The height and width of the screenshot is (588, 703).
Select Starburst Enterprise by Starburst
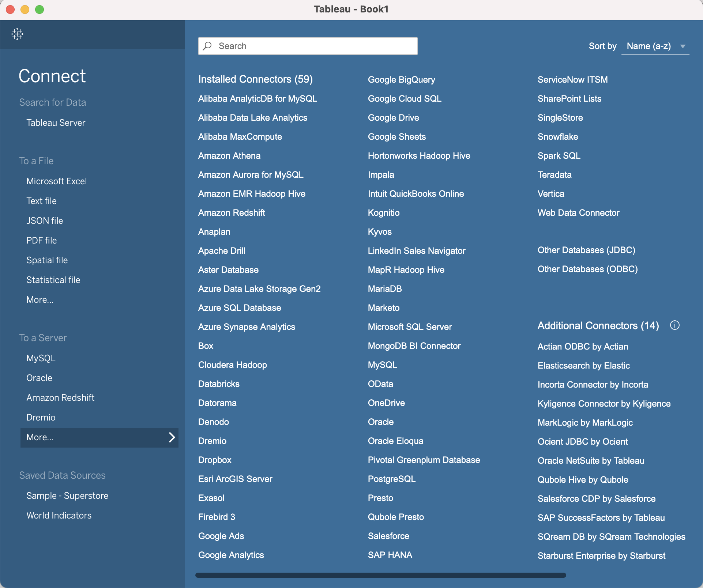click(x=601, y=556)
